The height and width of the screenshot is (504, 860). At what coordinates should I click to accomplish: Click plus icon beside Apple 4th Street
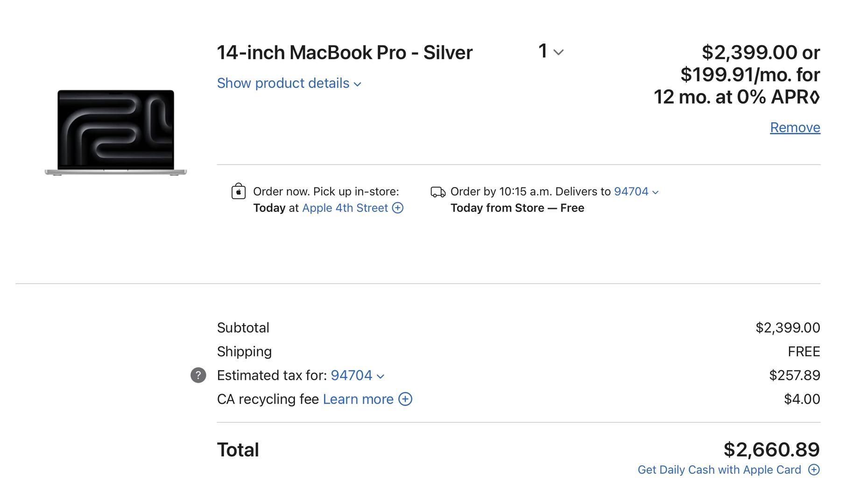pos(398,208)
